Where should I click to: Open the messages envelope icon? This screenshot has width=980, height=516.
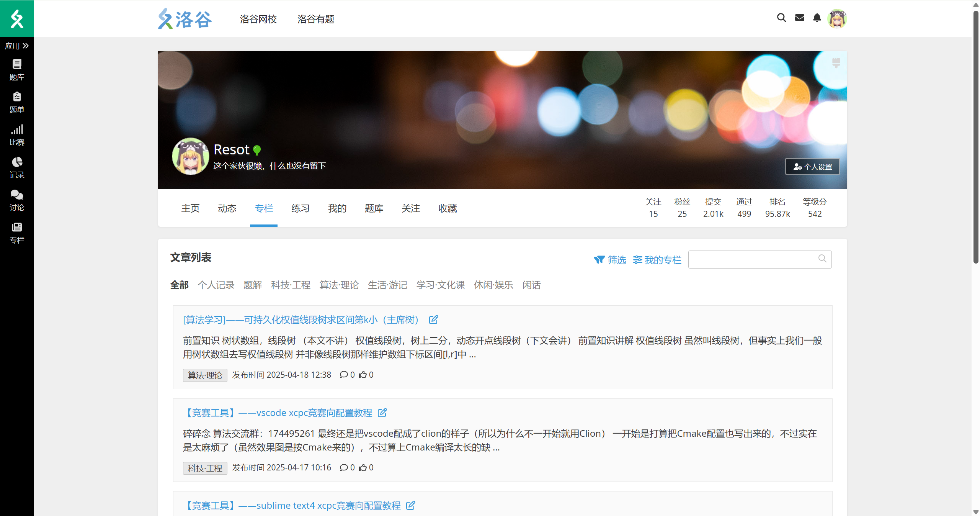pos(799,18)
